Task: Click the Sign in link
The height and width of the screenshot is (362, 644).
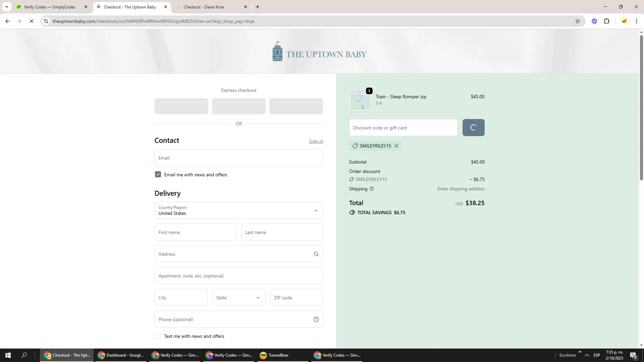Action: coord(316,141)
